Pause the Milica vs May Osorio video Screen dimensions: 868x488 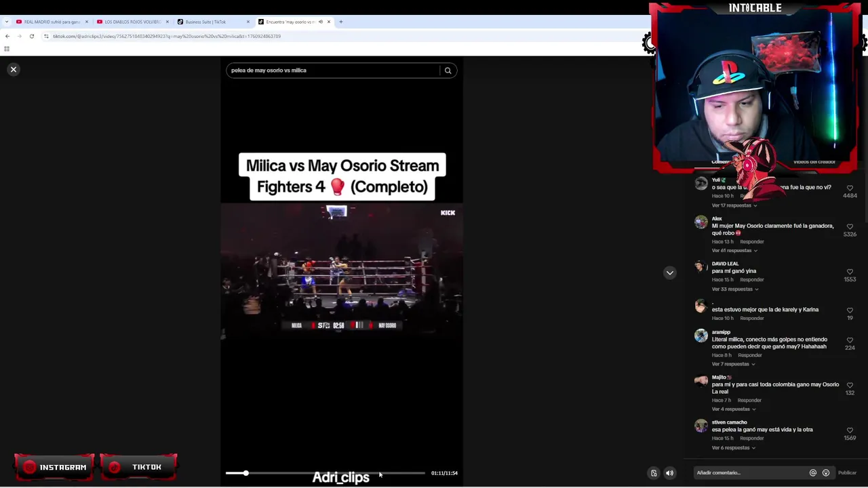pyautogui.click(x=342, y=271)
